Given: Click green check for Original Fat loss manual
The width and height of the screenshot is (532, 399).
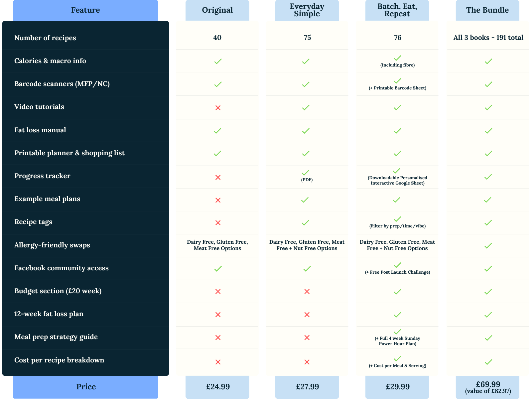Looking at the screenshot, I should click(x=217, y=131).
